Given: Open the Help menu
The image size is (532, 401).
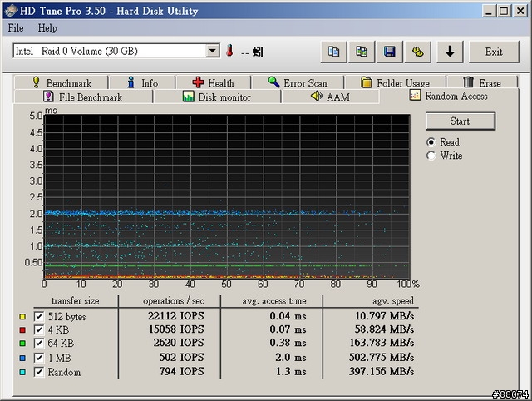Looking at the screenshot, I should point(47,27).
